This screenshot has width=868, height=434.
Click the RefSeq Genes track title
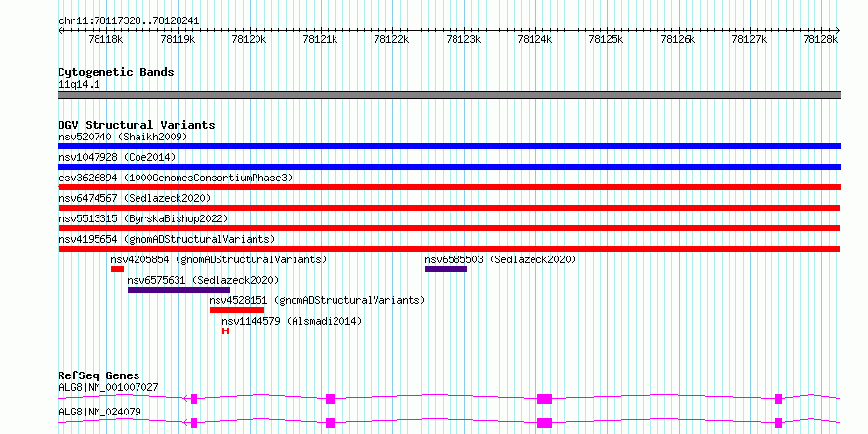pos(99,375)
